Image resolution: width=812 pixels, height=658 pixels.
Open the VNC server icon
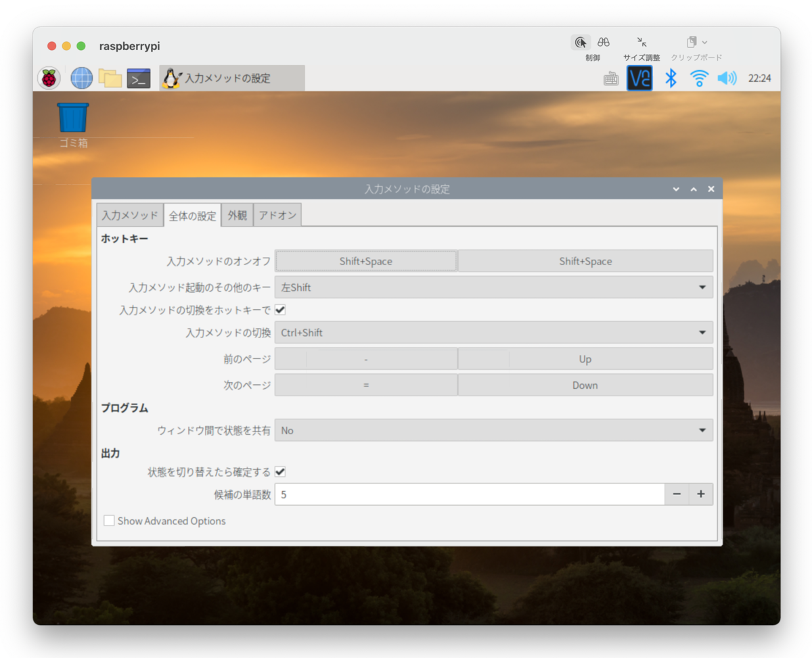(x=639, y=78)
